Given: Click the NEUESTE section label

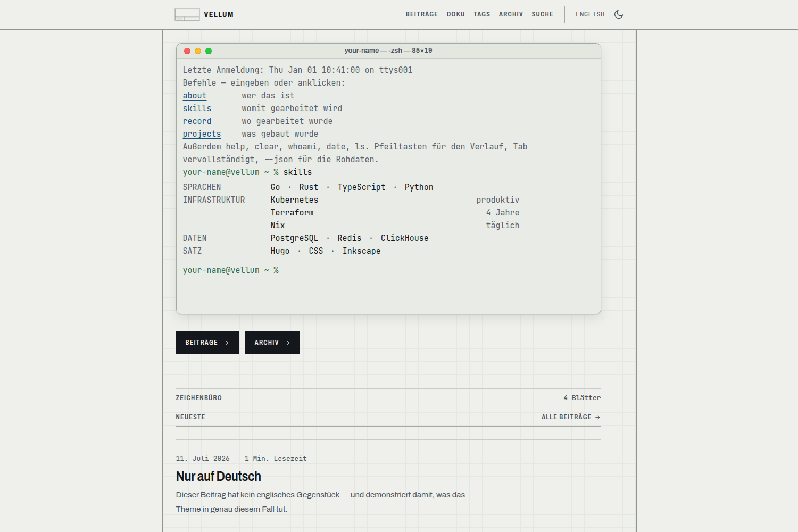Looking at the screenshot, I should point(190,417).
